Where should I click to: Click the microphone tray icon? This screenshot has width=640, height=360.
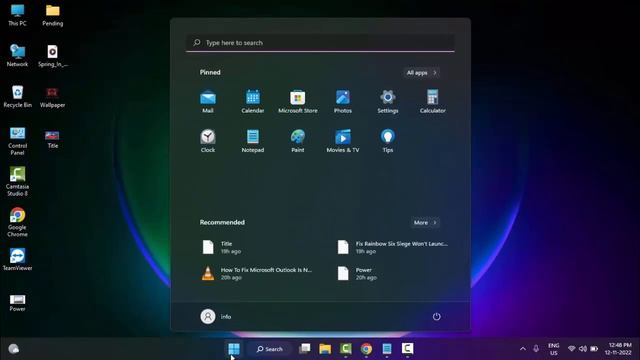click(x=536, y=349)
